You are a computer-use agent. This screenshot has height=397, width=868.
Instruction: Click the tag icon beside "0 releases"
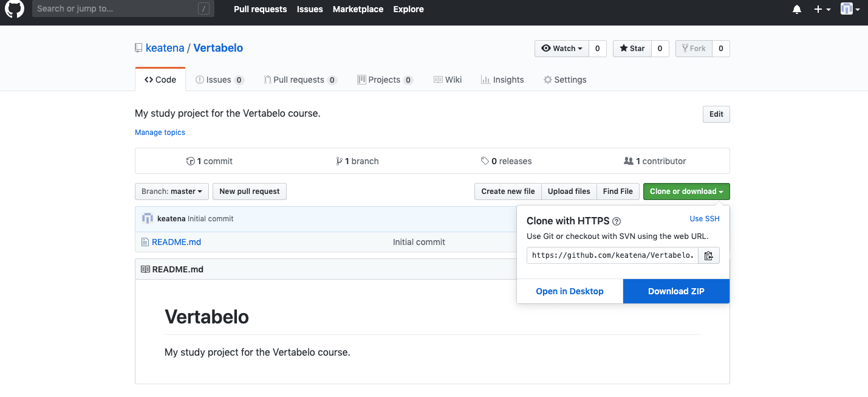[484, 161]
